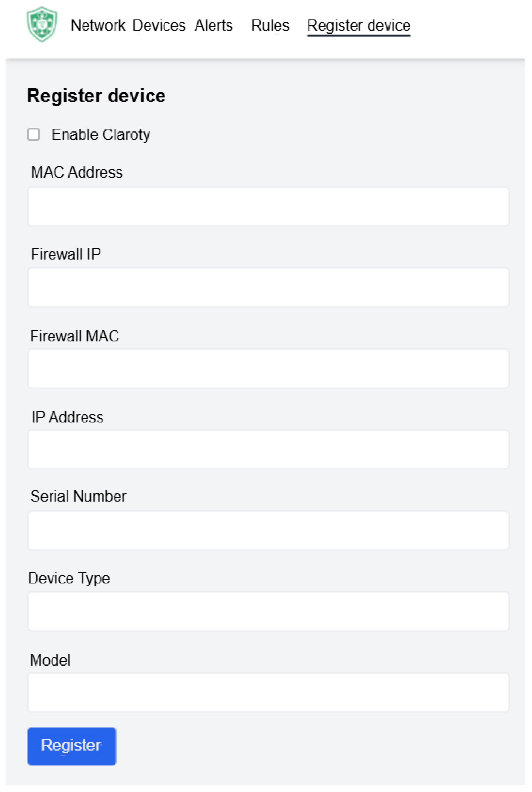This screenshot has width=532, height=792.
Task: Click the Serial Number field label
Action: tap(78, 496)
